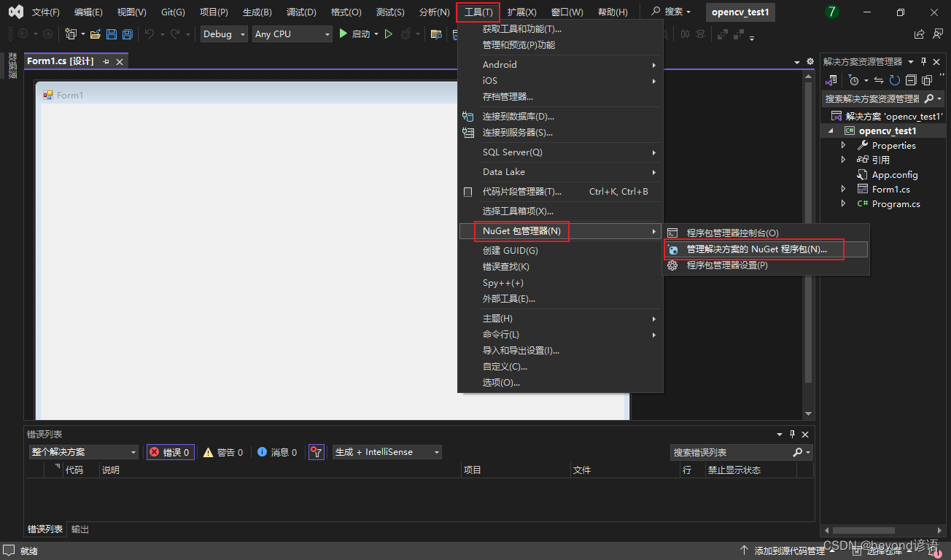The height and width of the screenshot is (560, 951).
Task: Click the Bring to Front icon
Action: pyautogui.click(x=722, y=34)
